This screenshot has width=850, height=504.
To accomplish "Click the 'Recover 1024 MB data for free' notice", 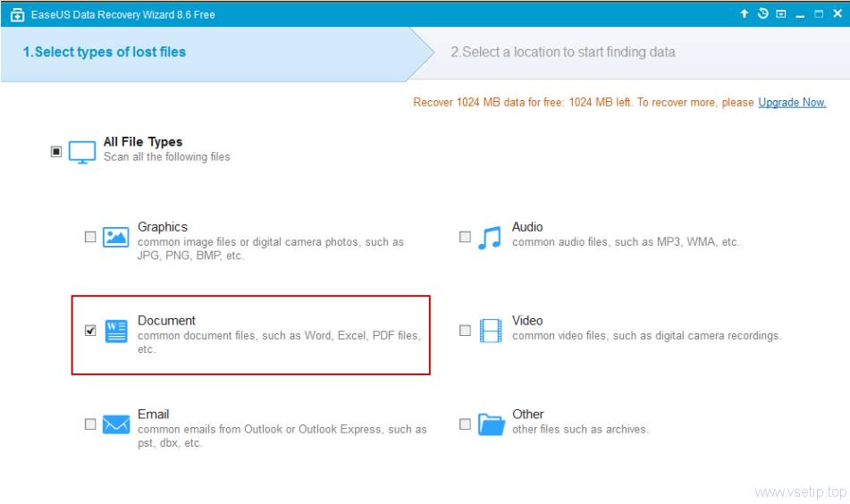I will click(584, 103).
